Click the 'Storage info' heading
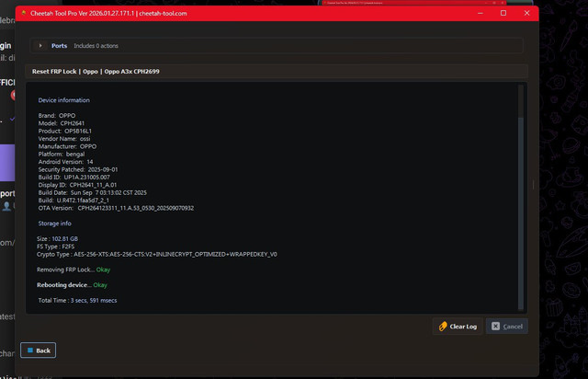The width and height of the screenshot is (588, 379). 55,224
